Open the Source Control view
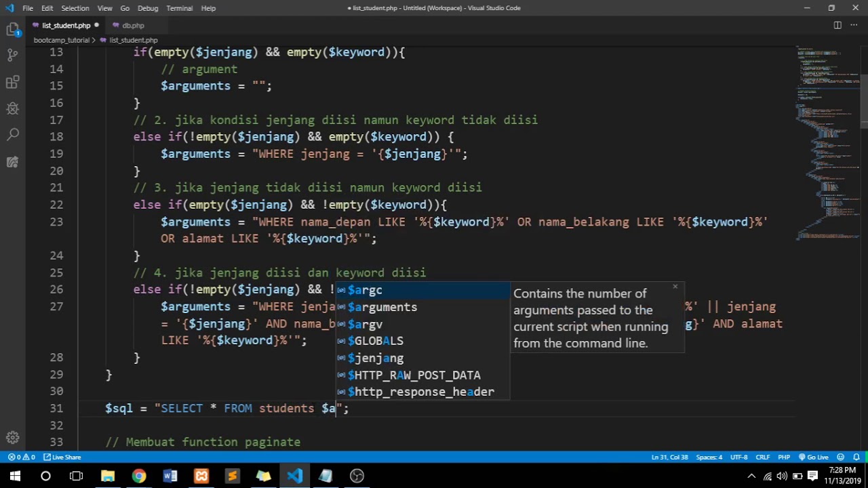Screen dimensions: 868x488 (x=12, y=56)
